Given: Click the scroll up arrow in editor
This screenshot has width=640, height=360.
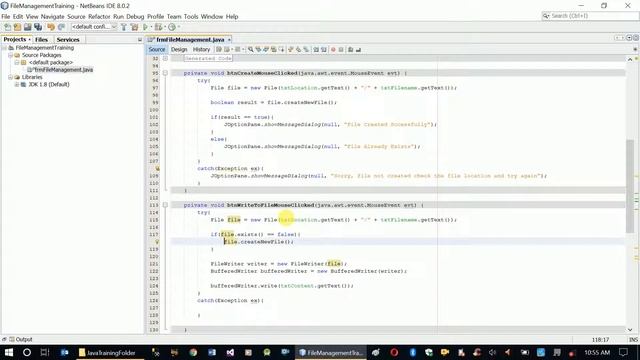Looking at the screenshot, I should [630, 60].
